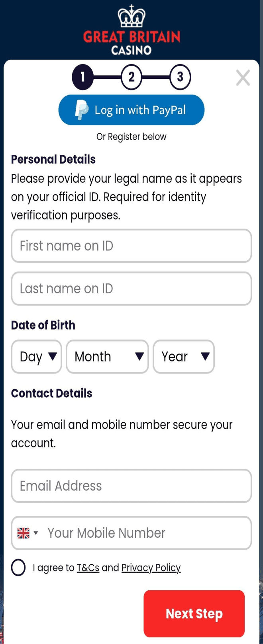Expand the country code selector arrow
263x644 pixels.
36,533
